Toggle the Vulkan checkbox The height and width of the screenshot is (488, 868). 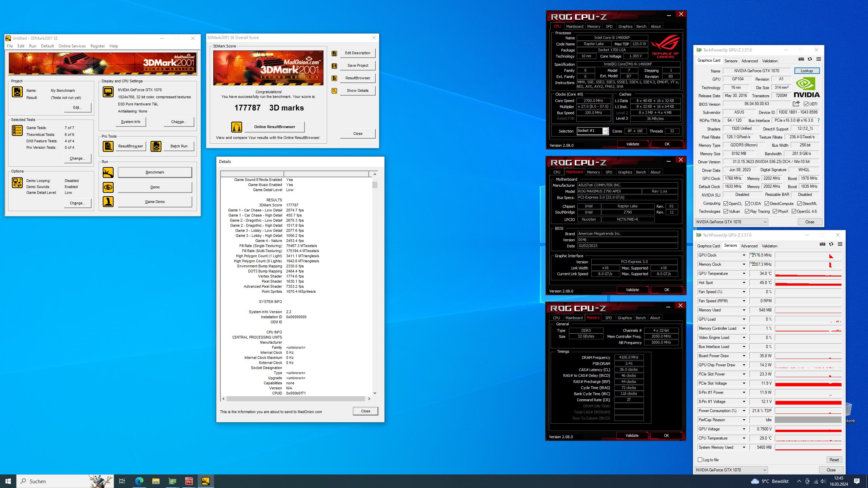pyautogui.click(x=726, y=211)
